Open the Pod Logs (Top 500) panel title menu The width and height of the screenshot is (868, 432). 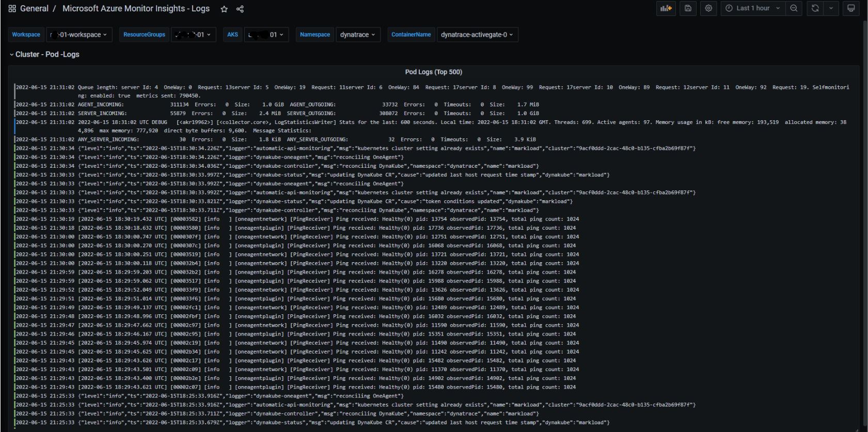[x=433, y=72]
